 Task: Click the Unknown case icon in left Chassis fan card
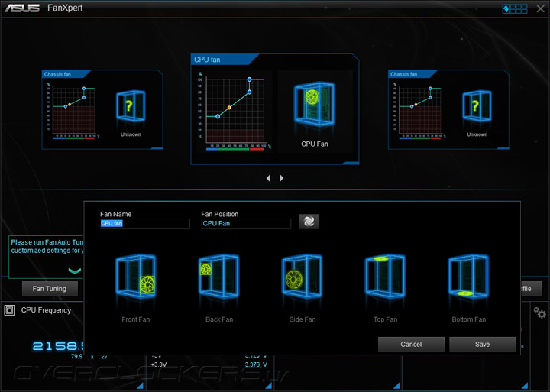click(x=131, y=106)
